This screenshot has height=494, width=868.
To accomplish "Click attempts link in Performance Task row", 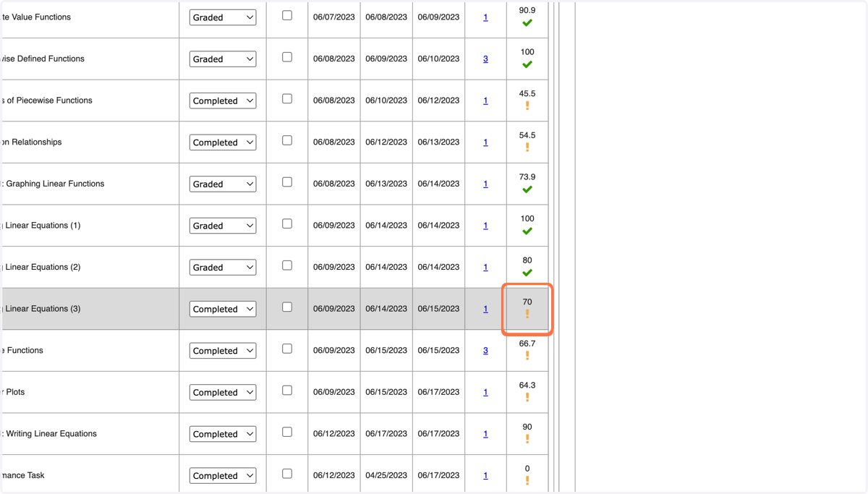I will (x=485, y=475).
